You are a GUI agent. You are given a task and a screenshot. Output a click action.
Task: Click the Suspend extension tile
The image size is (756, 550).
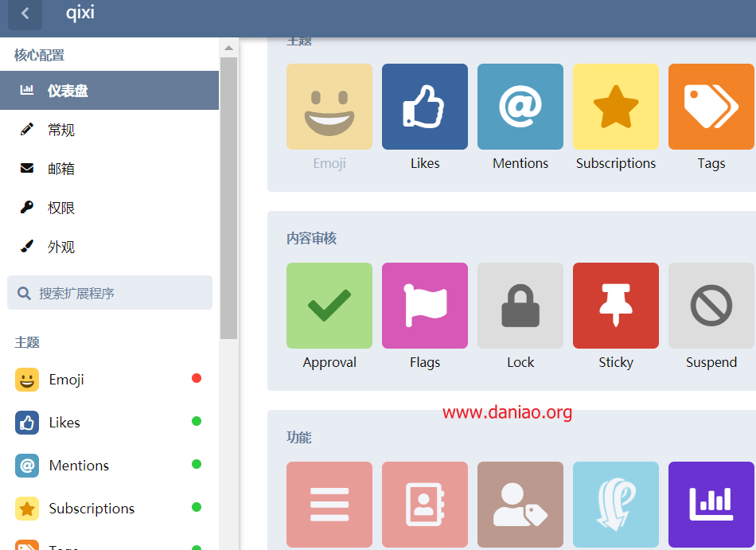710,306
